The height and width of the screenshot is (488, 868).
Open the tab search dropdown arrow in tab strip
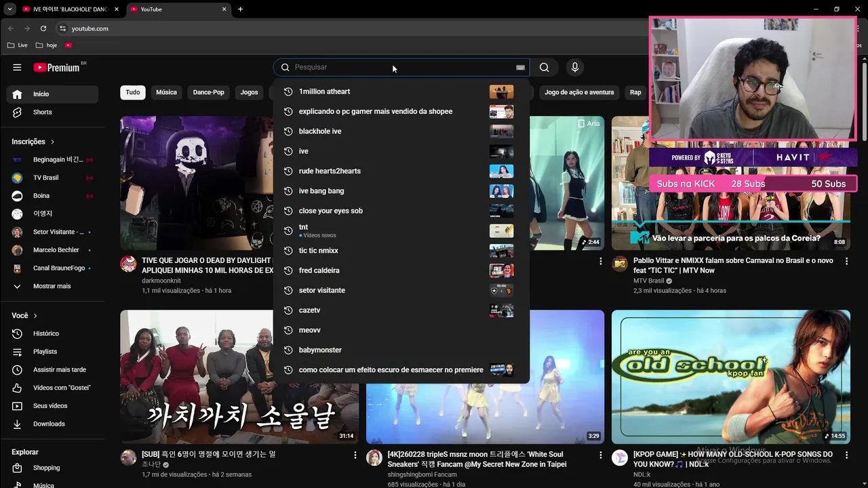point(9,9)
